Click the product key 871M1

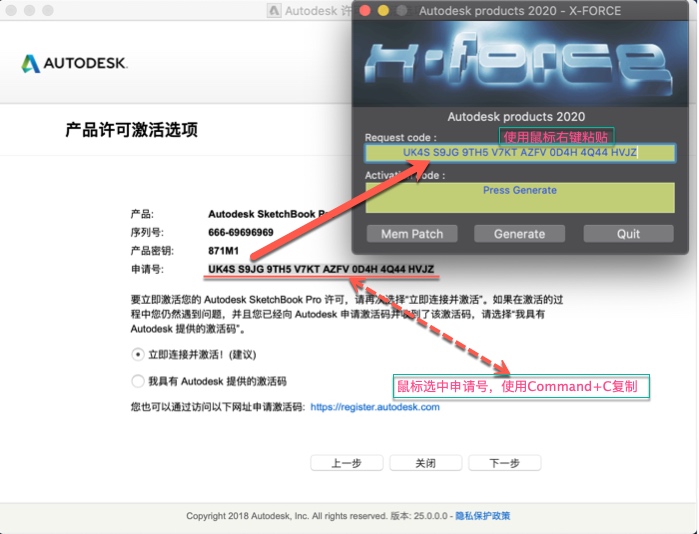223,251
